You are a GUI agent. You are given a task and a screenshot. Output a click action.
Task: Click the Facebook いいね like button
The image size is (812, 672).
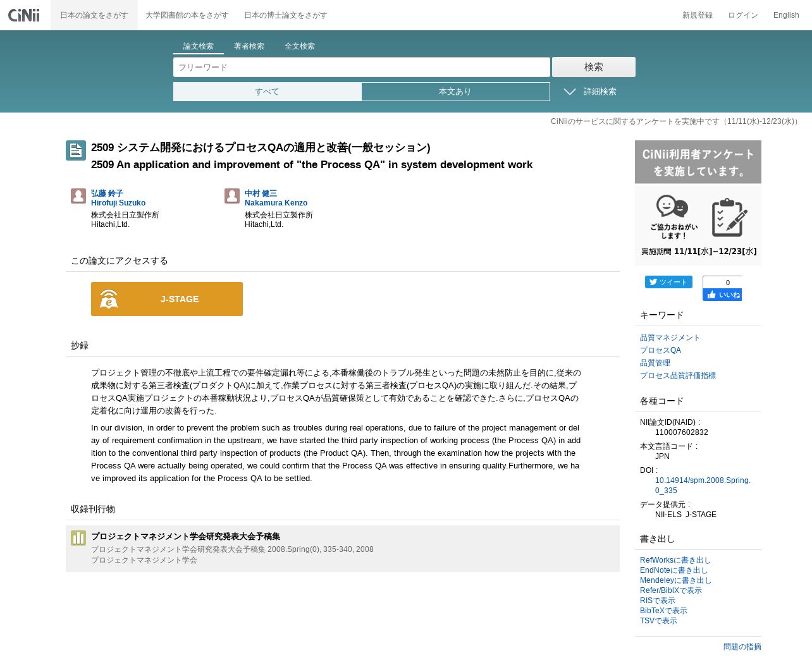point(722,295)
